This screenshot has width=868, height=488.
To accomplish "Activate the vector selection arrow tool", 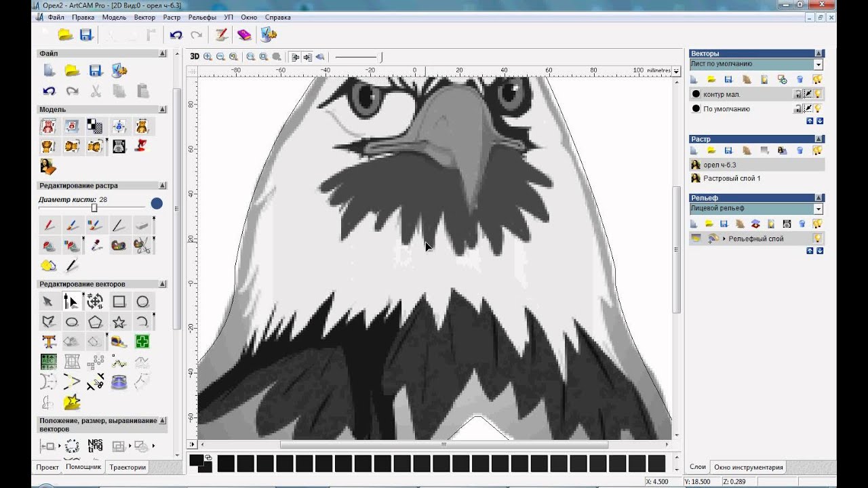I will [x=48, y=302].
